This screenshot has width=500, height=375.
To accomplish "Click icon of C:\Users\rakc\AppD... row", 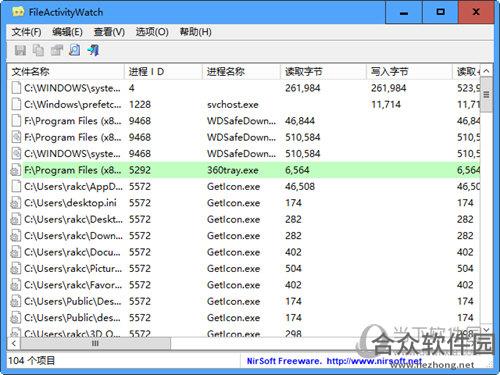I will 16,186.
